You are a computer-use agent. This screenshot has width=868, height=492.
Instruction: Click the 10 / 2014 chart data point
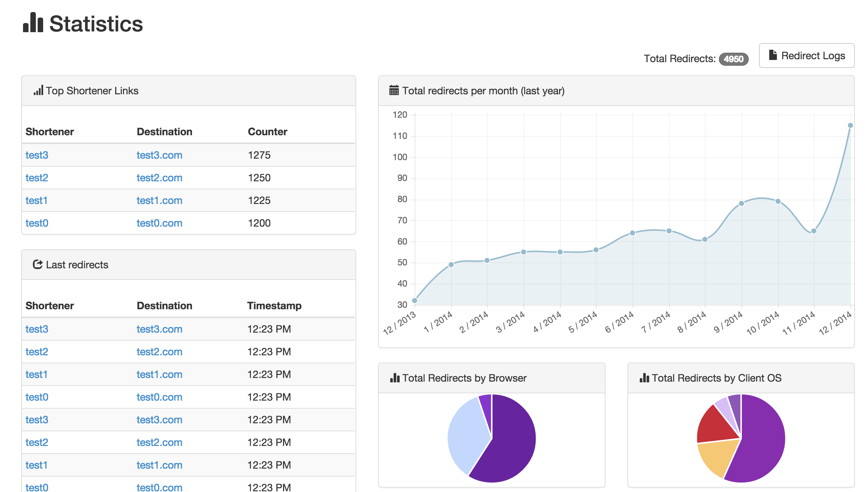click(x=778, y=201)
